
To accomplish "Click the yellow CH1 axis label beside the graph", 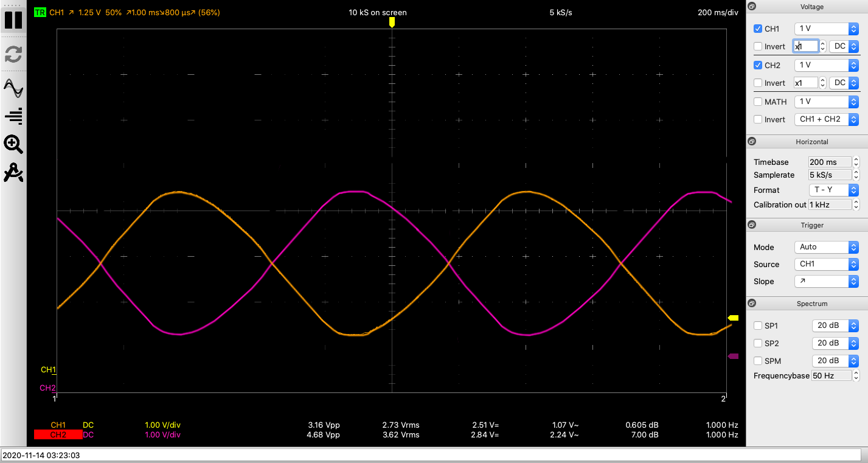I will pyautogui.click(x=48, y=370).
